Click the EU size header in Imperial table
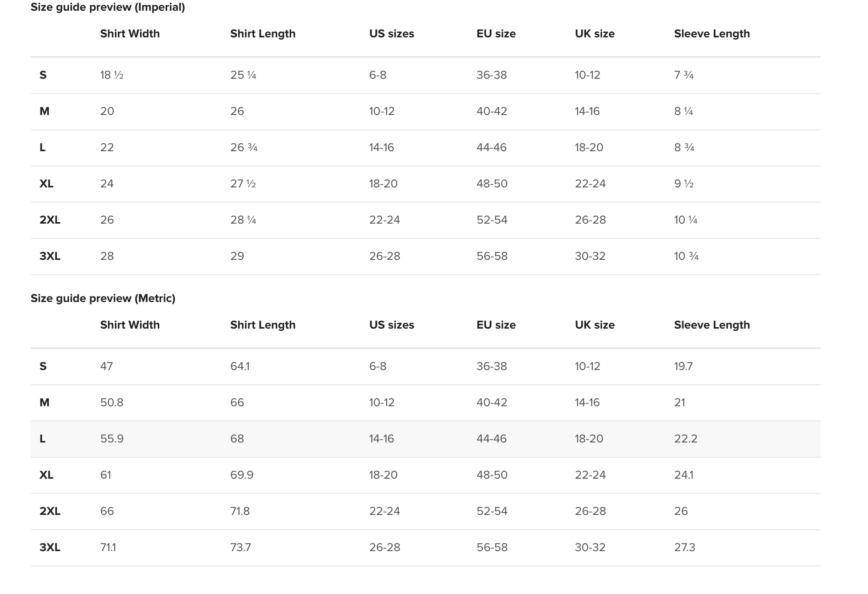The height and width of the screenshot is (594, 868). [x=496, y=34]
